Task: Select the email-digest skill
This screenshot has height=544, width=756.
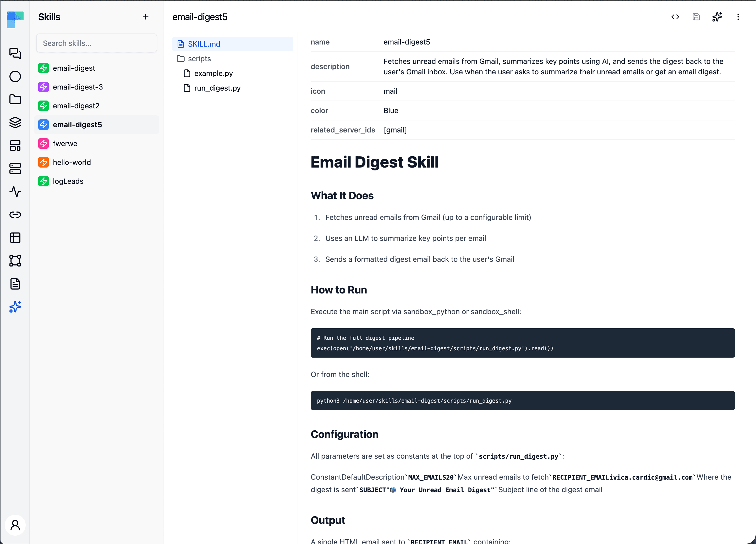Action: point(96,68)
